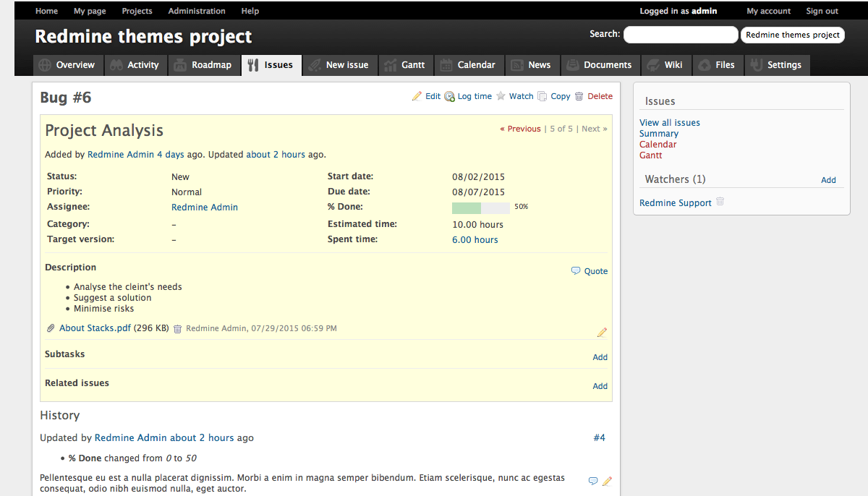868x496 pixels.
Task: Click the Delete issue link
Action: click(x=600, y=96)
